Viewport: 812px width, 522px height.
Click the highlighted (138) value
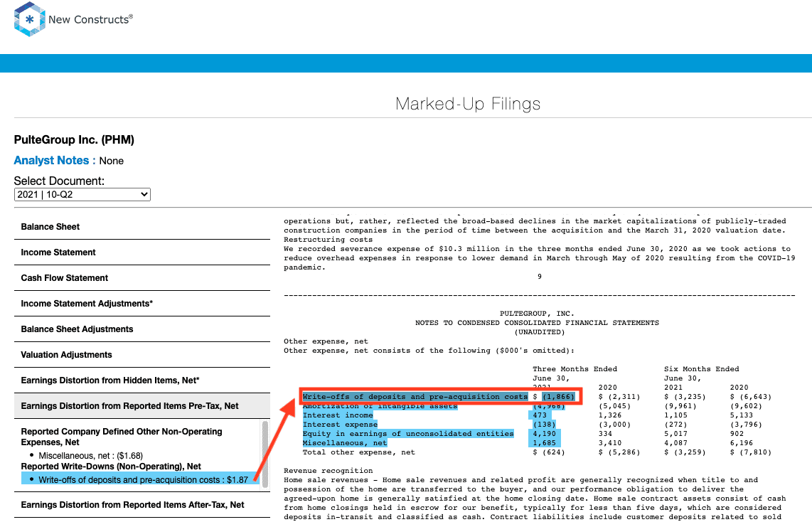(x=544, y=425)
